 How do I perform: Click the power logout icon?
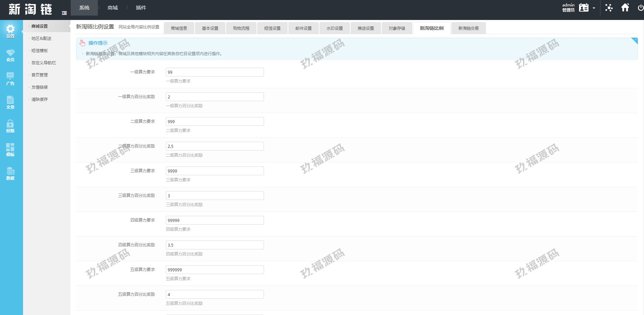(640, 8)
